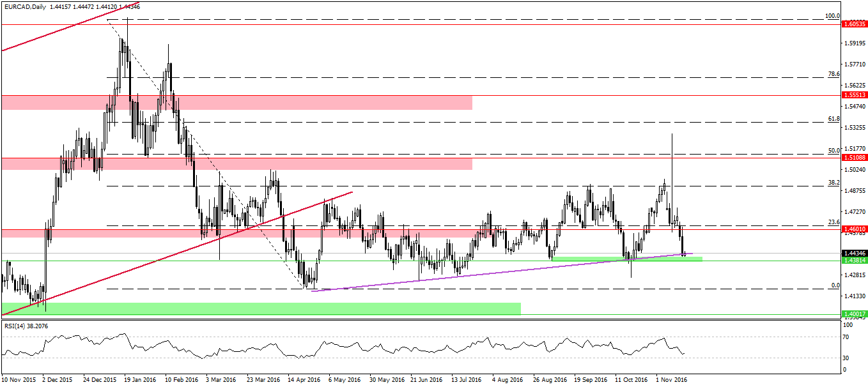
Task: Select the Fibonacci 38.2 level label
Action: click(x=833, y=182)
